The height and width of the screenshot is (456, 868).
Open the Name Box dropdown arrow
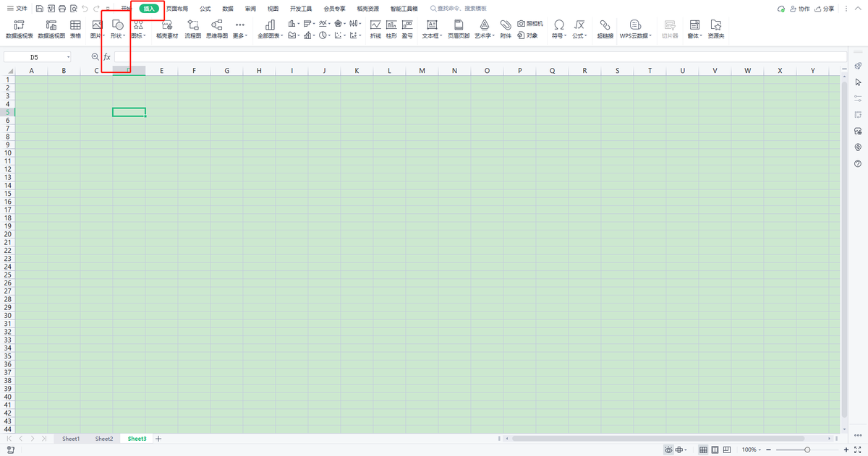click(x=69, y=56)
